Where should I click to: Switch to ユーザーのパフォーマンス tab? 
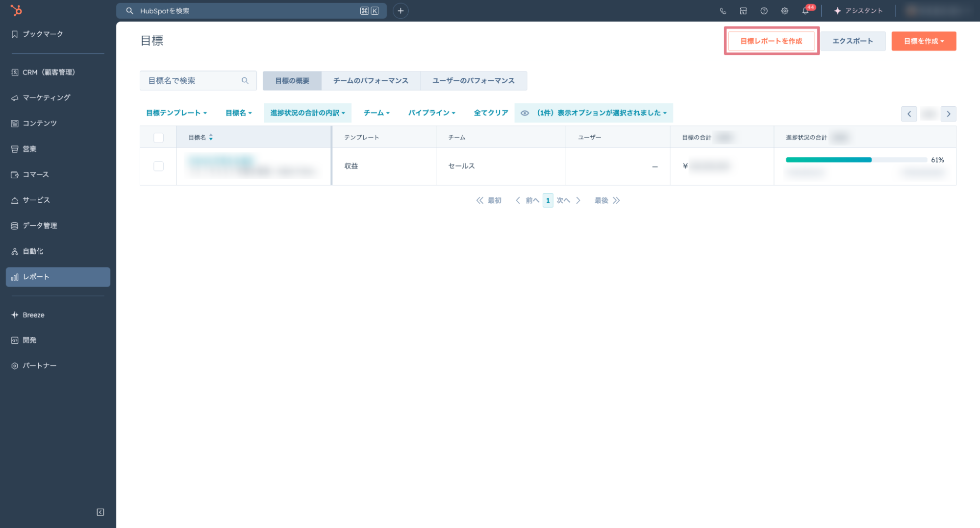(x=473, y=81)
